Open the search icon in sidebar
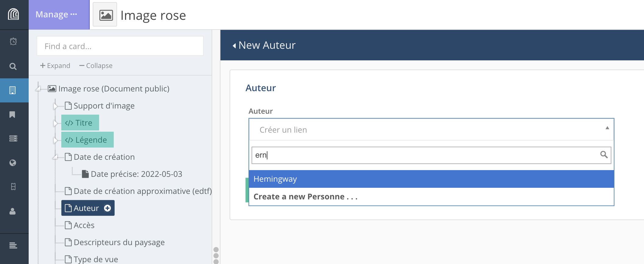This screenshot has width=644, height=264. tap(13, 66)
